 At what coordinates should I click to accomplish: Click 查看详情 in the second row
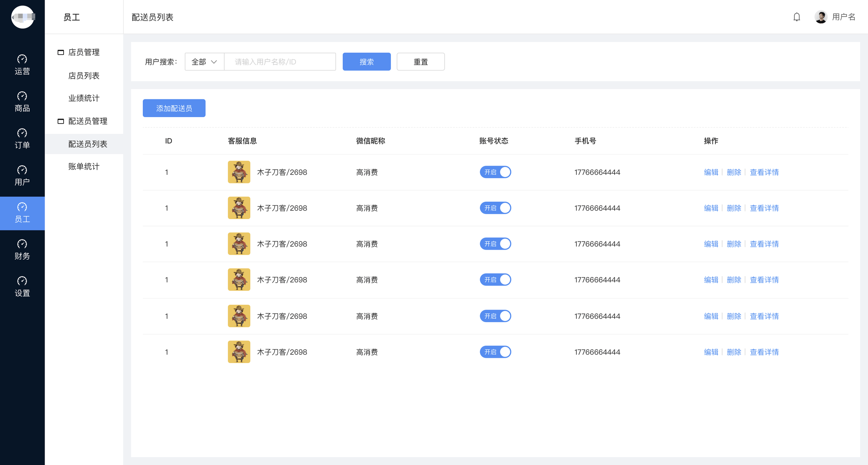(764, 208)
